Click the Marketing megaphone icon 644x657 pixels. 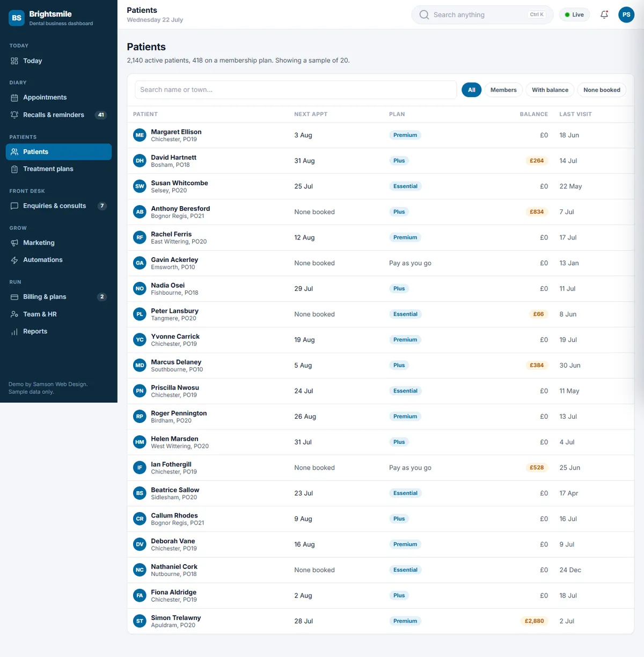point(14,243)
